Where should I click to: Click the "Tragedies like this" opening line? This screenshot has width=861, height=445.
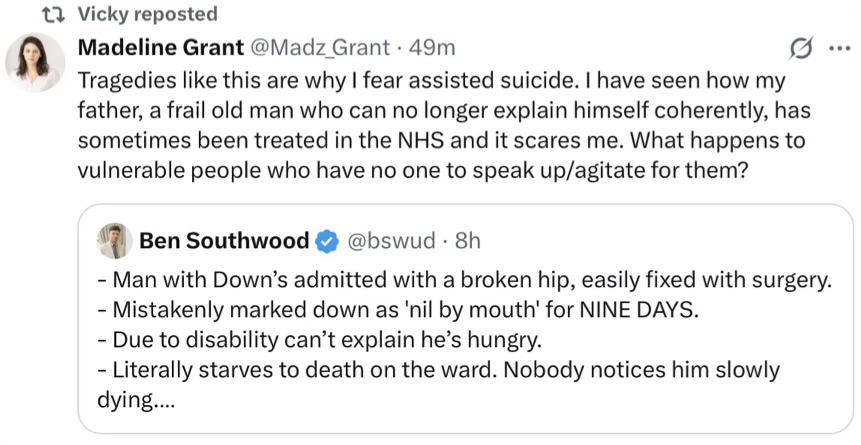430,79
